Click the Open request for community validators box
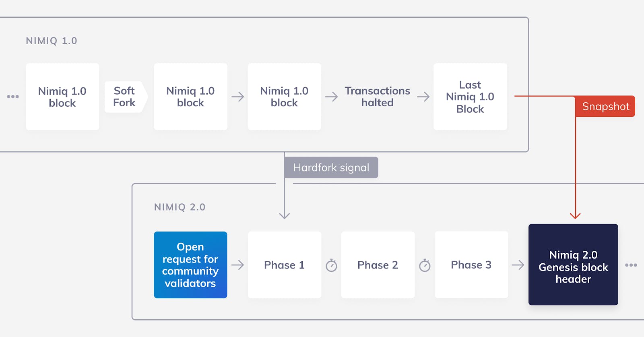The height and width of the screenshot is (337, 644). point(190,265)
